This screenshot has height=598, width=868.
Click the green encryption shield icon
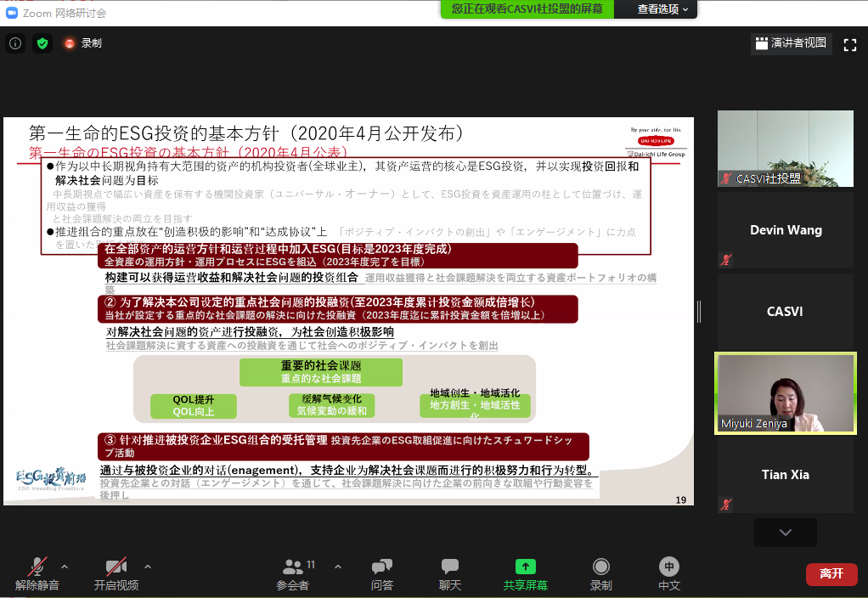[x=42, y=43]
